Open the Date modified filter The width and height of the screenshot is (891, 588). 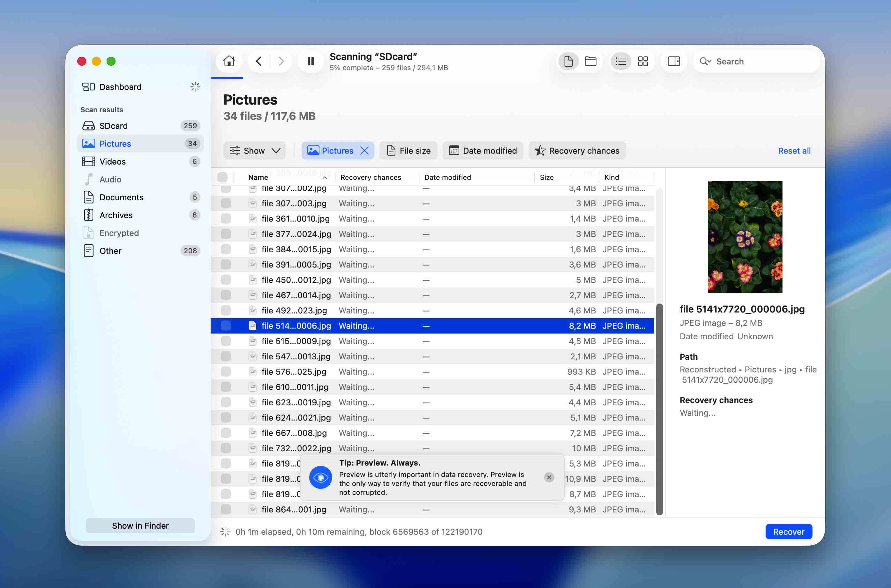pyautogui.click(x=483, y=151)
